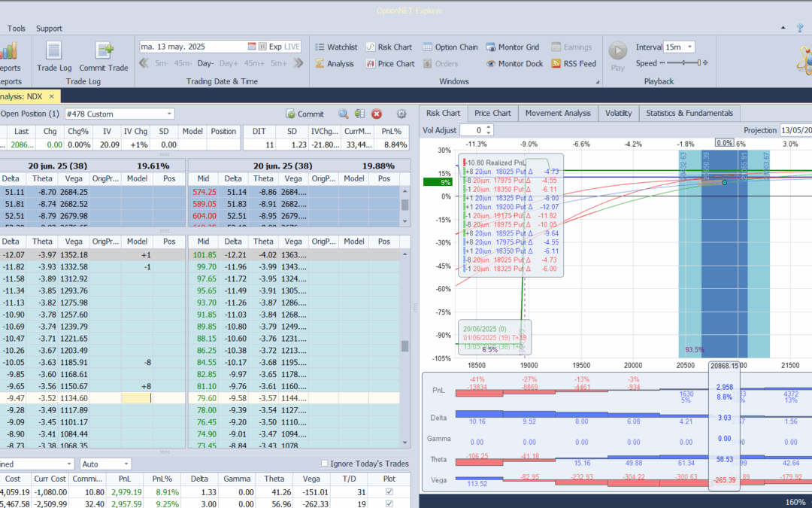Open the Auto dropdown
This screenshot has height=508, width=812.
coord(126,464)
